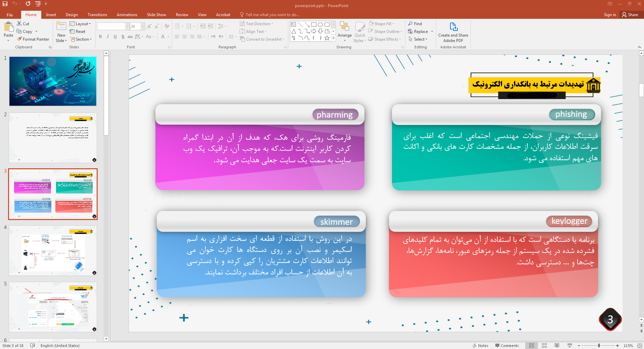Click the slide panel scrollbar down arrow
The image size is (644, 349).
pyautogui.click(x=106, y=339)
